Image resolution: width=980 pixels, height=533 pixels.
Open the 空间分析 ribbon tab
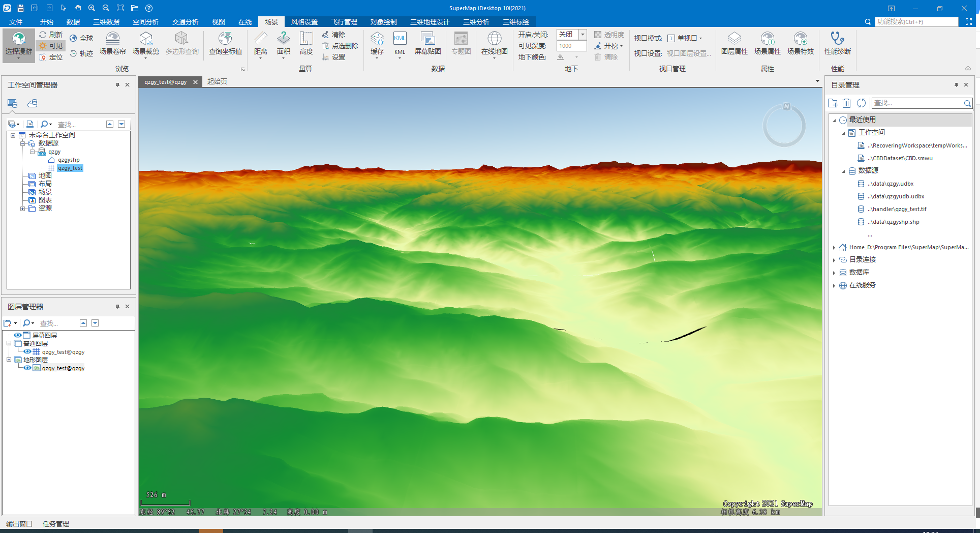click(146, 22)
